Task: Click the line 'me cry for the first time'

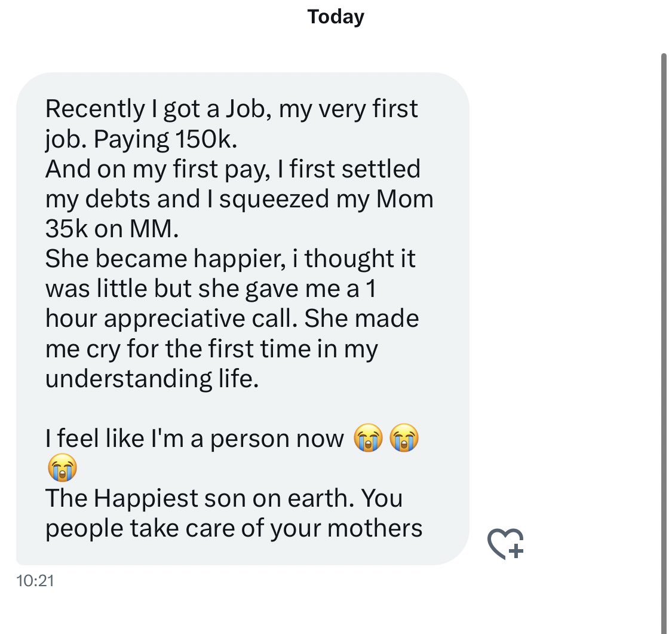Action: click(211, 349)
